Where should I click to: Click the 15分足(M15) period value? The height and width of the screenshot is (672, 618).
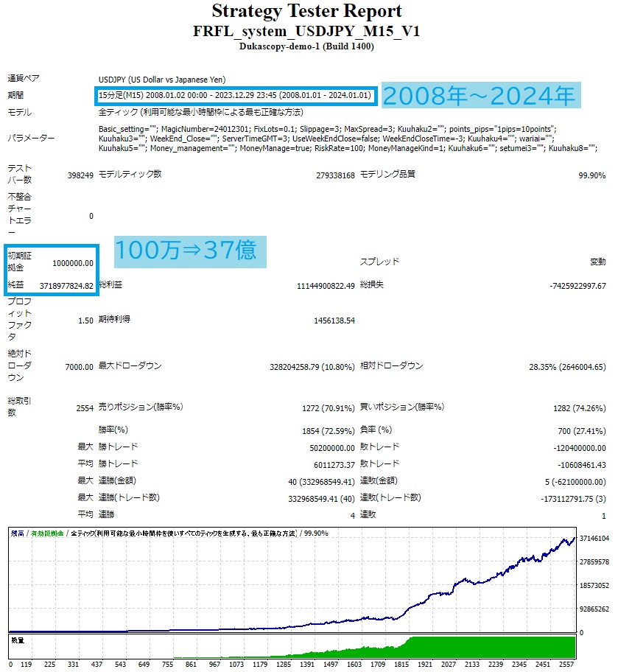coord(235,95)
